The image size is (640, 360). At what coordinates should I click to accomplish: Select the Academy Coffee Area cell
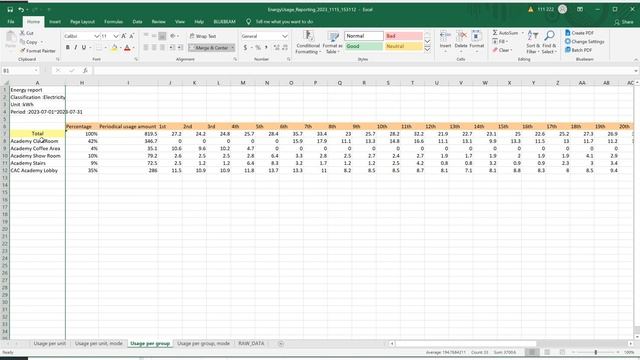(37, 149)
